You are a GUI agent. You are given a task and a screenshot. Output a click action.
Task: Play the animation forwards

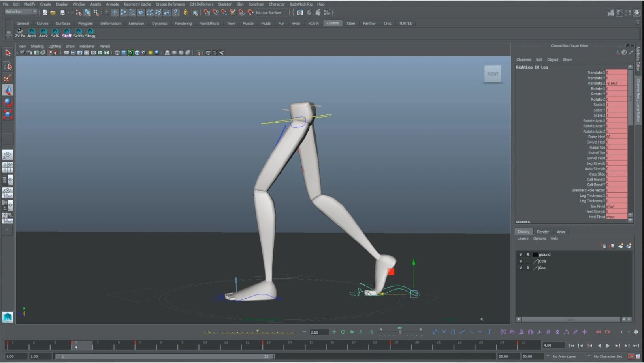pos(608,346)
